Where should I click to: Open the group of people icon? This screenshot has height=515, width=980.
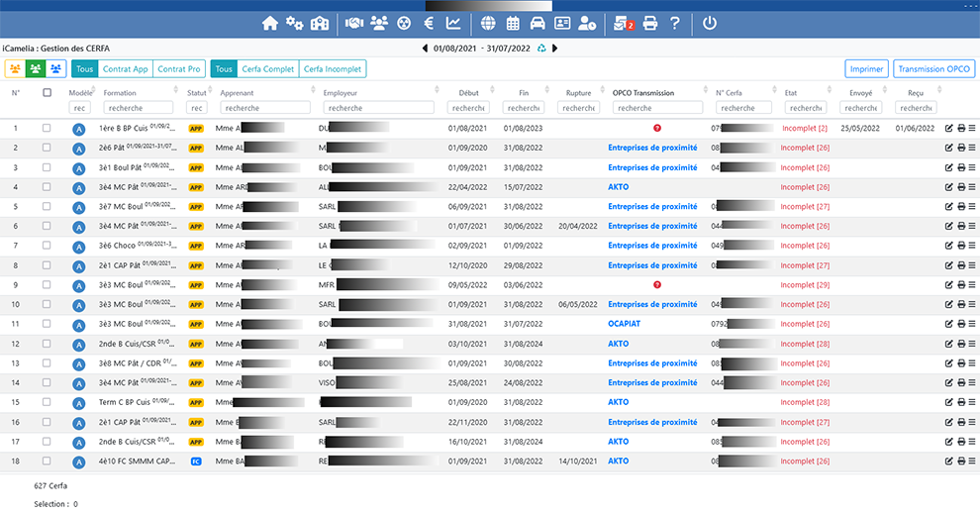pos(379,24)
